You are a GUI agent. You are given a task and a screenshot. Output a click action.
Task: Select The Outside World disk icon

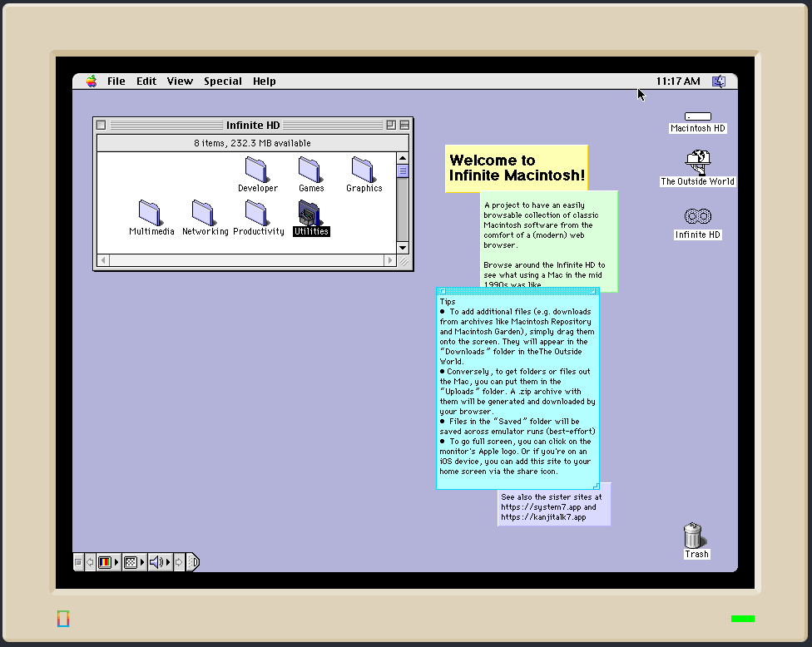[697, 160]
